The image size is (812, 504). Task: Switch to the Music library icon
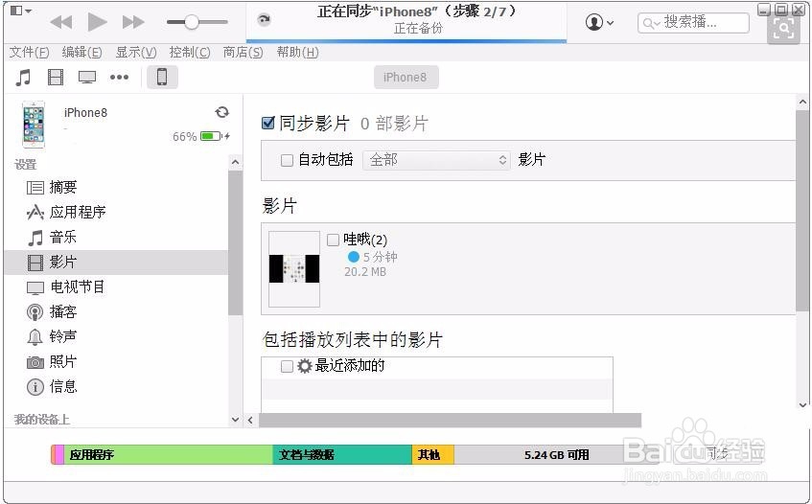click(x=23, y=78)
